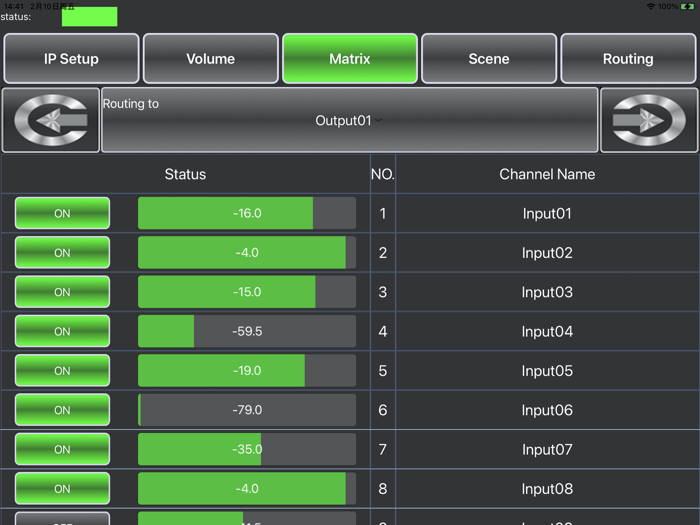Adjust the -4.0 level slider for Input02
The height and width of the screenshot is (525, 700).
point(247,253)
